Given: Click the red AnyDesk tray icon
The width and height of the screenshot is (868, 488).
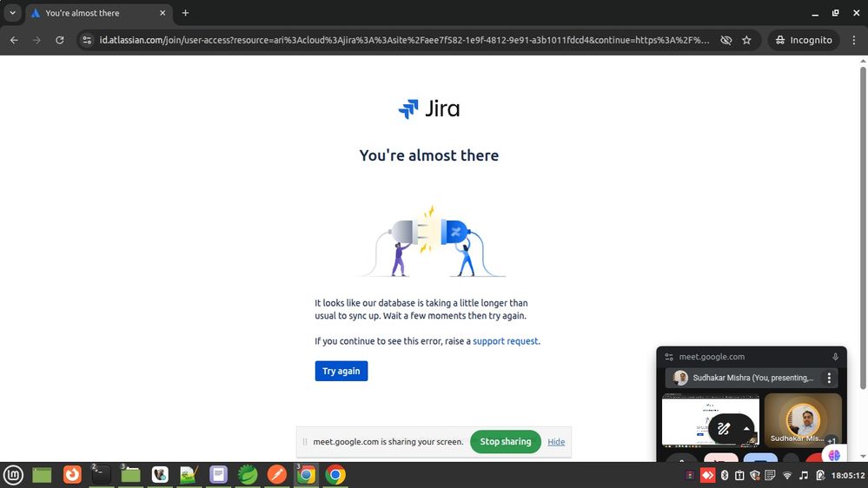Looking at the screenshot, I should [x=707, y=475].
